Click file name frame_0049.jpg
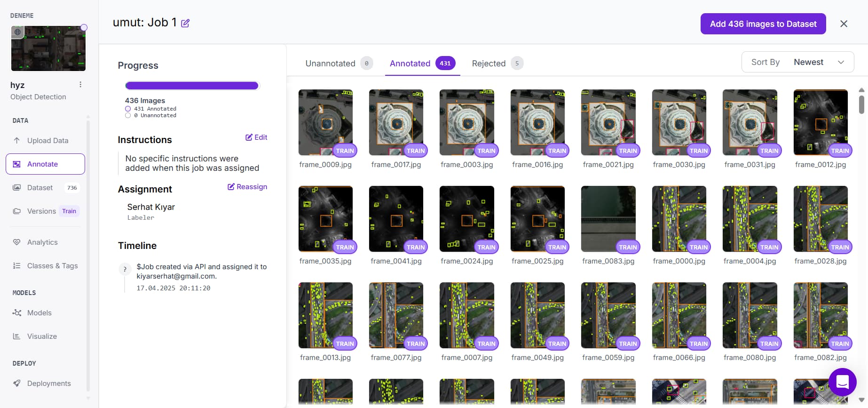 (x=537, y=358)
